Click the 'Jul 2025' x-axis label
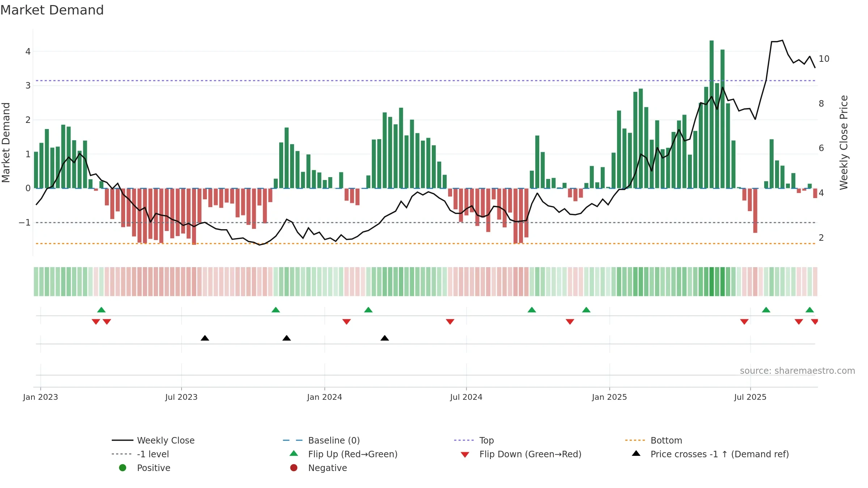 pos(750,397)
